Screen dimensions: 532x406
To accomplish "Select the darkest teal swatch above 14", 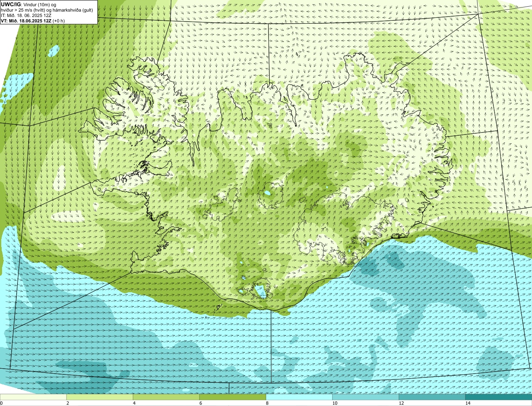I will (x=499, y=397).
